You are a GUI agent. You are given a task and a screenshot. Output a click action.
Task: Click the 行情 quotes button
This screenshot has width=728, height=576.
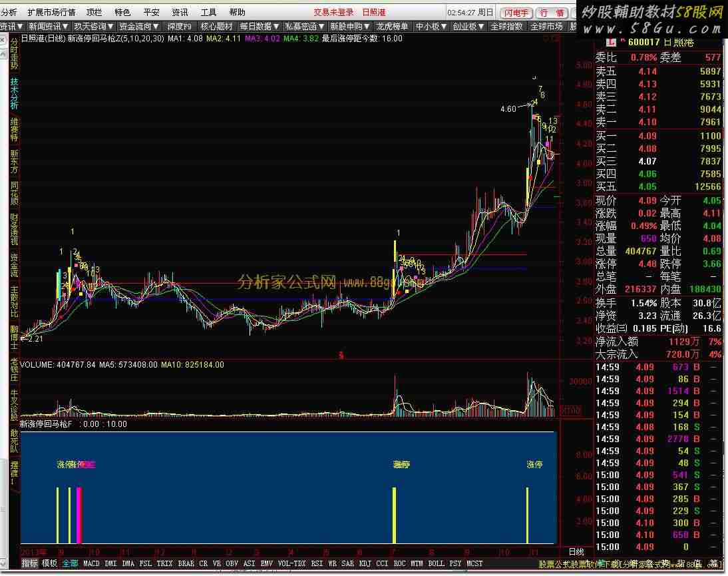point(552,13)
